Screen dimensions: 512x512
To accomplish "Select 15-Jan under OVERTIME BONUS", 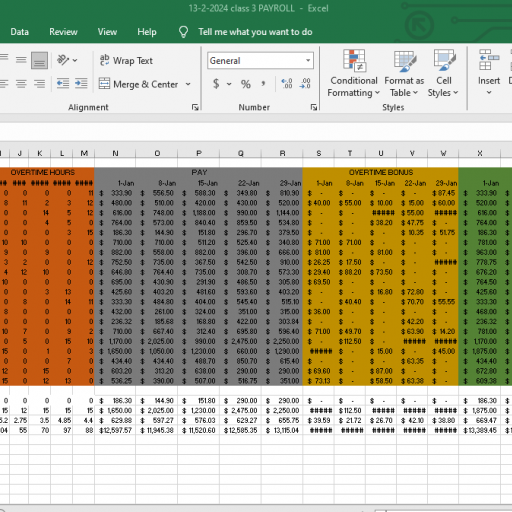I will pos(381,183).
